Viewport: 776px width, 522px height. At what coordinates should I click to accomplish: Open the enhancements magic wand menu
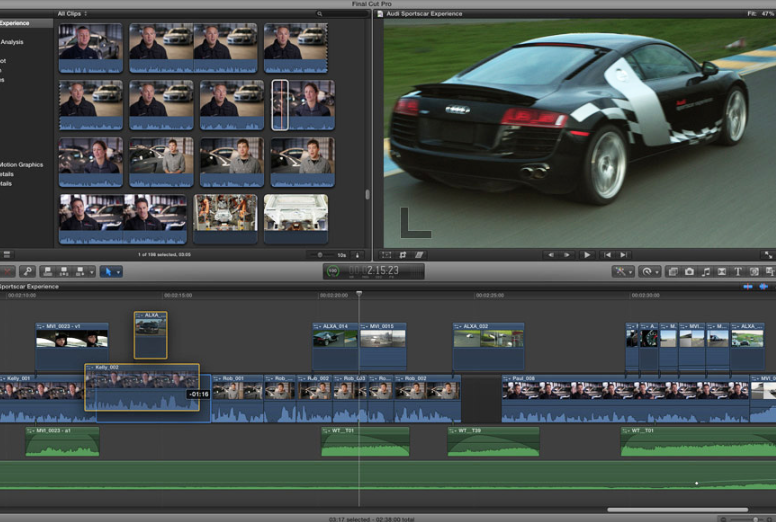click(x=623, y=271)
